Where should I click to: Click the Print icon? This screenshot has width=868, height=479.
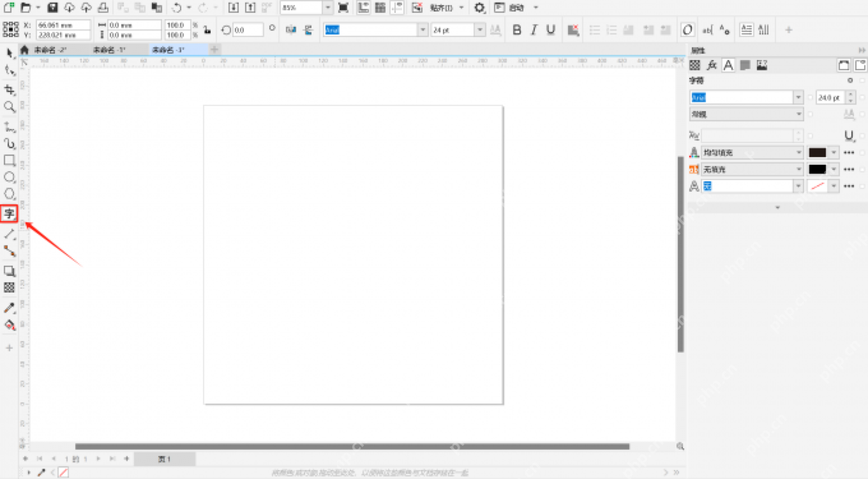103,8
